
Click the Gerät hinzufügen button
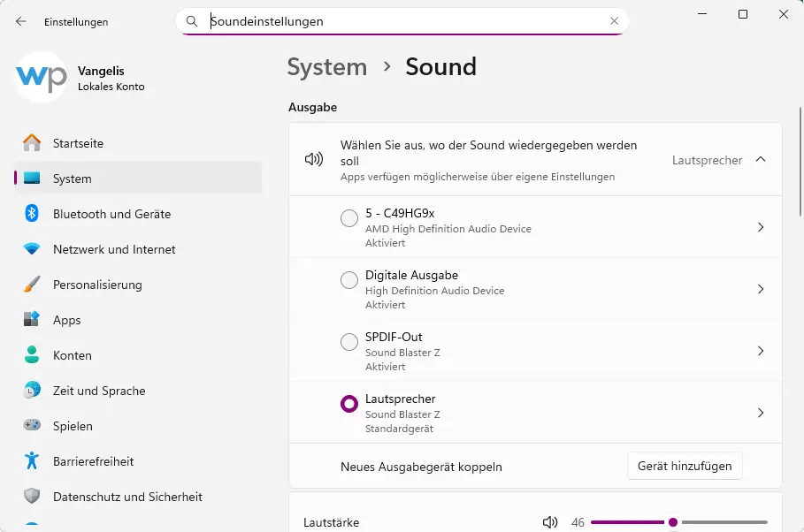685,466
